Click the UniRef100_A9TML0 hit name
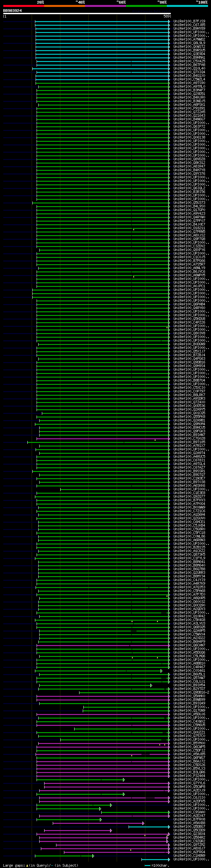 (189, 87)
